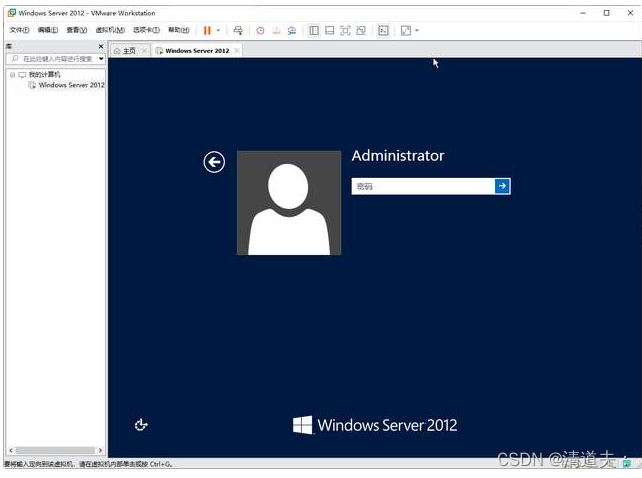642x478 pixels.
Task: Send Ctrl+Alt+Del to the virtual machine
Action: pyautogui.click(x=238, y=30)
